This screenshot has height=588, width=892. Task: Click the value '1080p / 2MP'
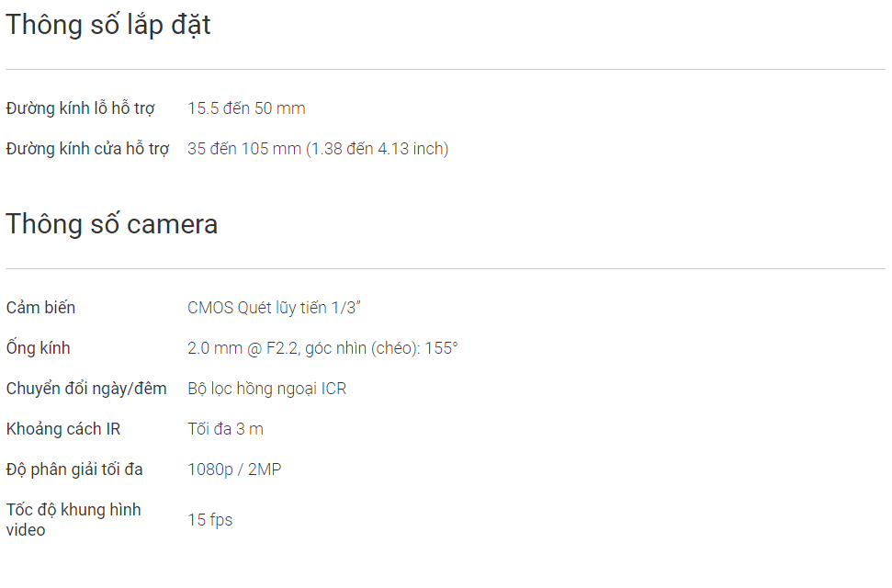point(234,469)
